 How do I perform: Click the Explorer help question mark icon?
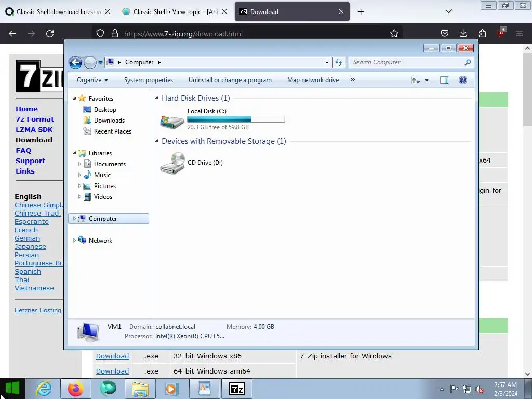click(463, 80)
